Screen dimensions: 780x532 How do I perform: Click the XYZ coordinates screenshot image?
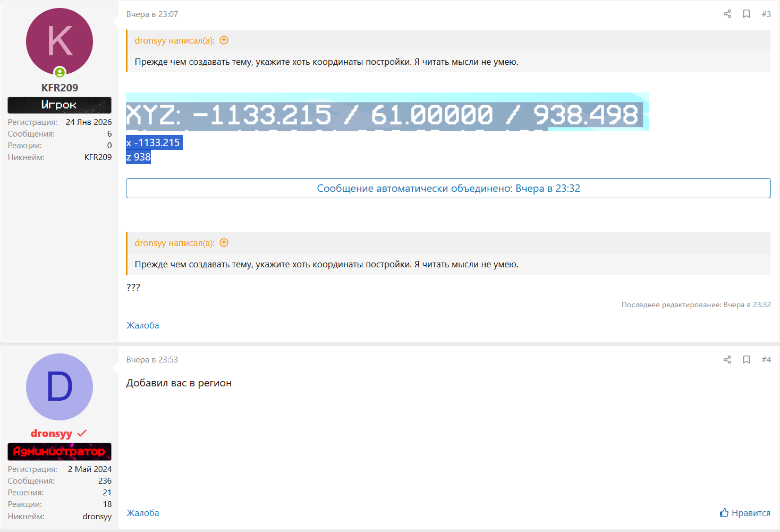[x=387, y=112]
